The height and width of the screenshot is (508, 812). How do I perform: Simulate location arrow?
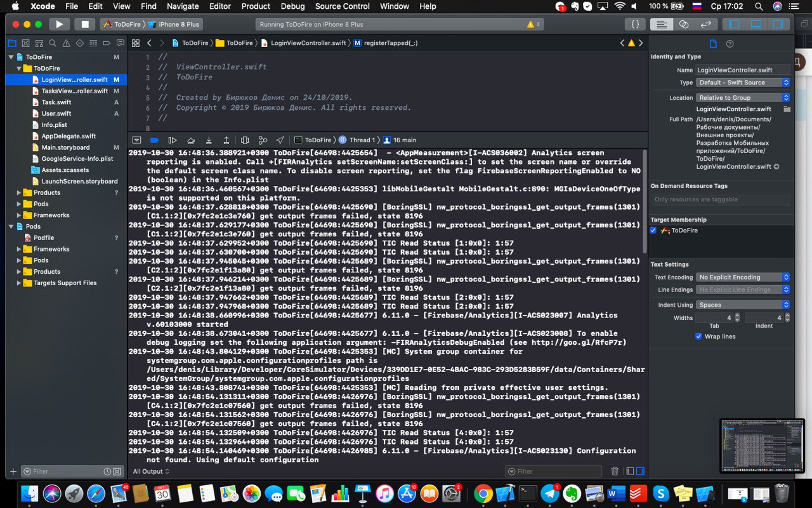pyautogui.click(x=280, y=140)
